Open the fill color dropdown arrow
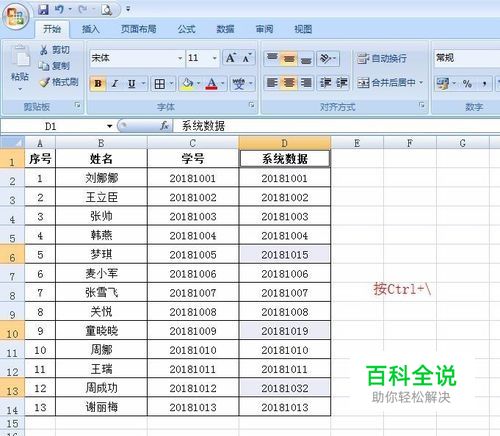The image size is (500, 436). [x=199, y=83]
